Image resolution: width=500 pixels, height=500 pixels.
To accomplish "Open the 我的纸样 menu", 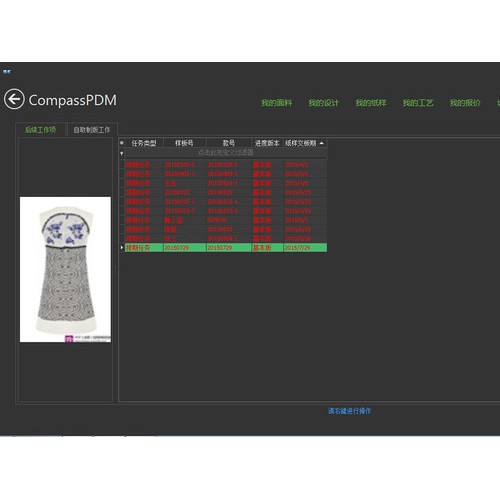I will (371, 103).
